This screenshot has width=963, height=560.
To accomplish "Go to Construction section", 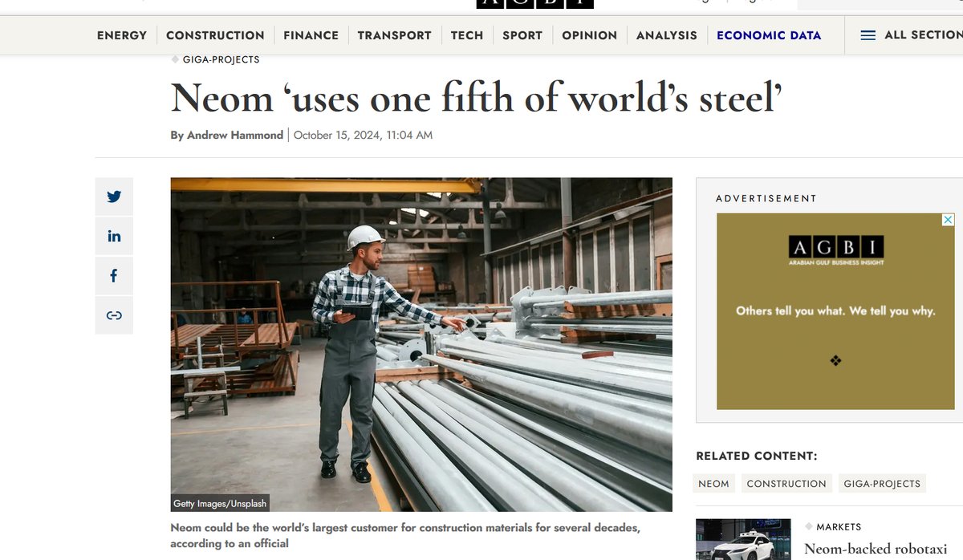I will point(215,35).
